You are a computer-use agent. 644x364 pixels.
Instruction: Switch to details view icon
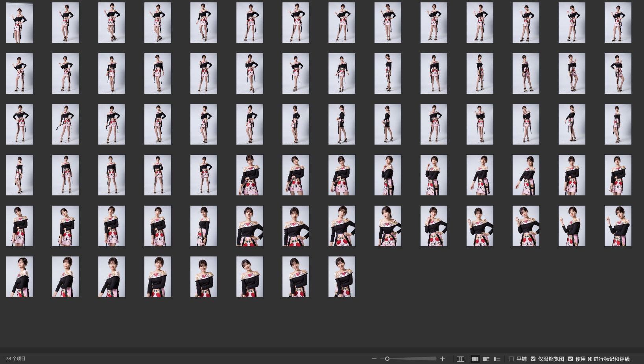click(486, 359)
